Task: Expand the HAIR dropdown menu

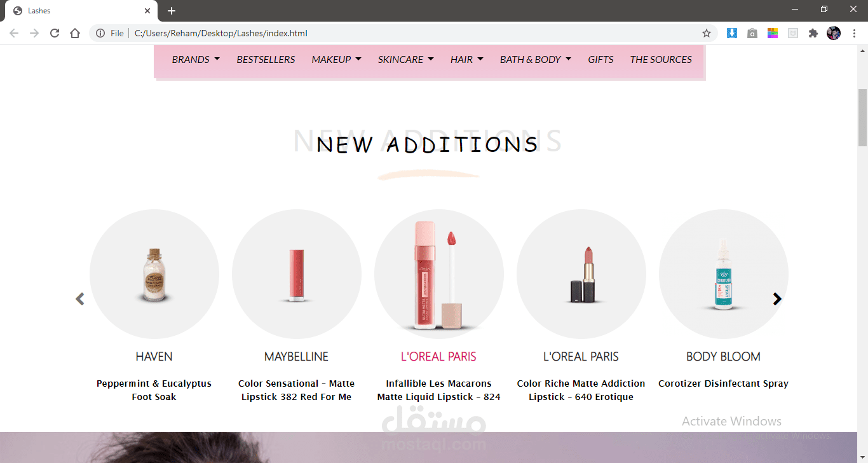Action: [x=467, y=59]
